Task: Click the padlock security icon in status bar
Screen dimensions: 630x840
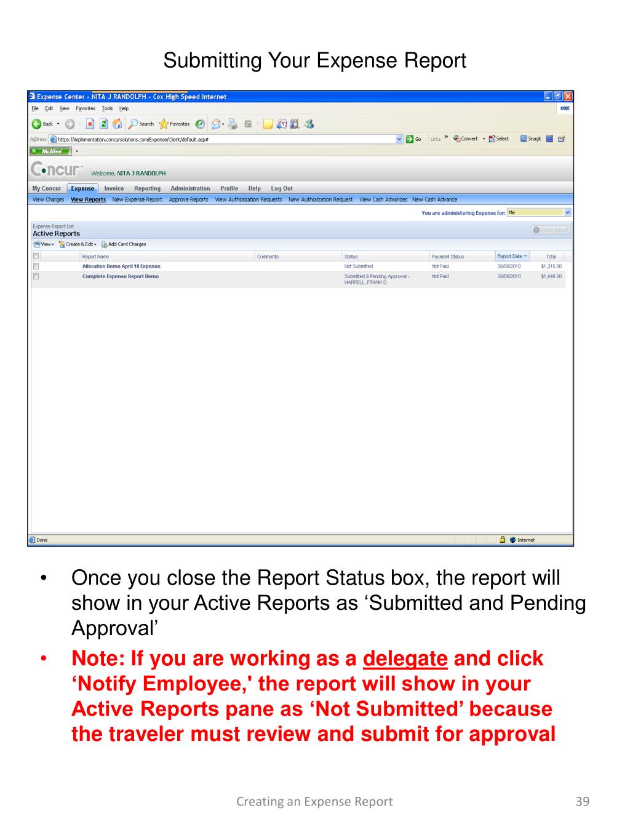Action: 503,540
